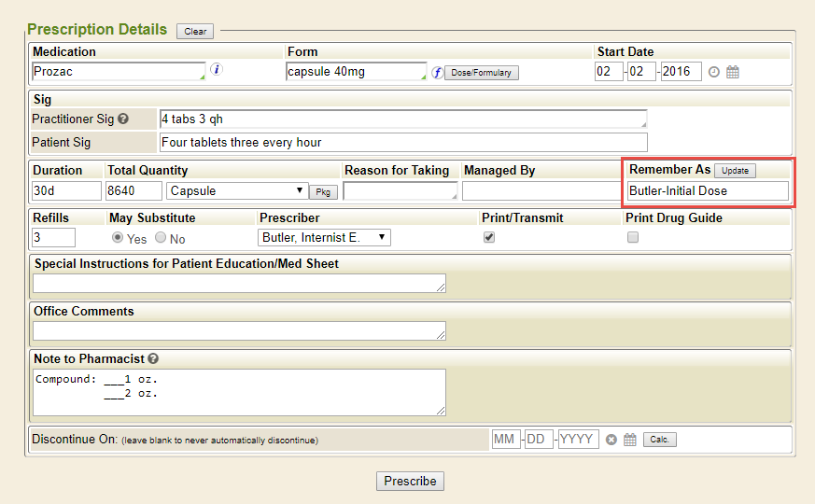Click the Clear button by Prescription Details

(195, 32)
